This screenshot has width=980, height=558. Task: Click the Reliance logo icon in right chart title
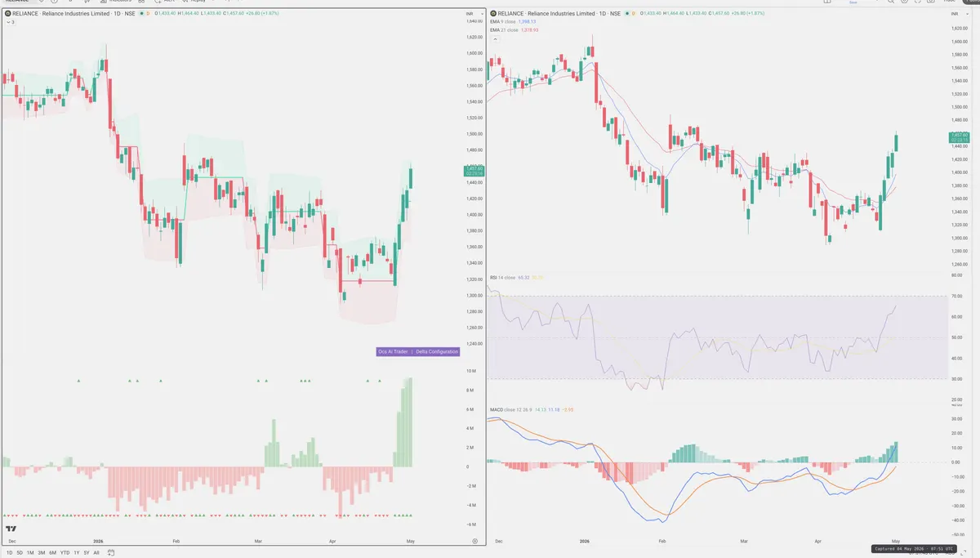(x=492, y=14)
